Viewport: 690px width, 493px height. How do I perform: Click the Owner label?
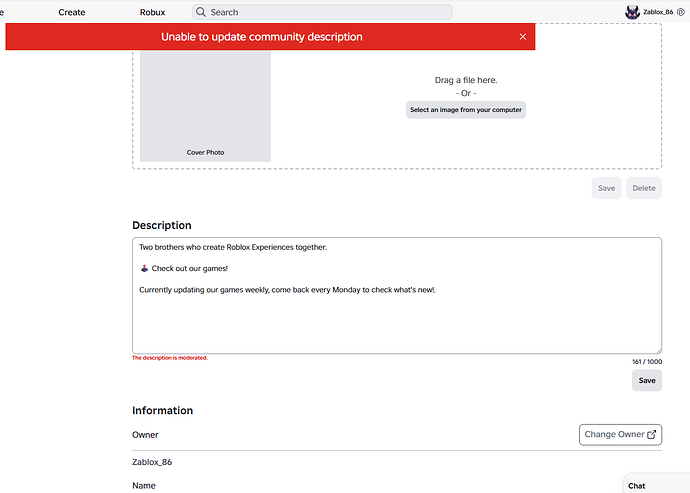[x=145, y=435]
